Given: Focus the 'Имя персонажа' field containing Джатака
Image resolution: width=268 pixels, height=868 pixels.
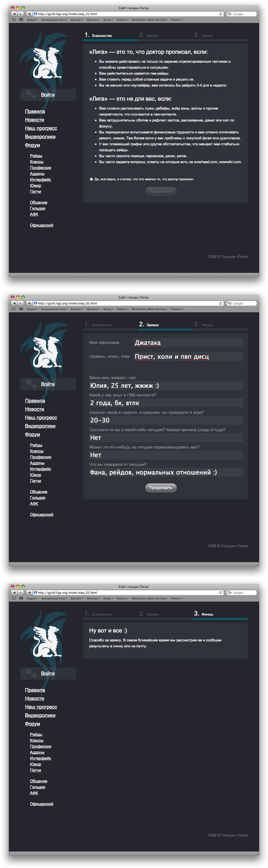Looking at the screenshot, I should pyautogui.click(x=188, y=343).
